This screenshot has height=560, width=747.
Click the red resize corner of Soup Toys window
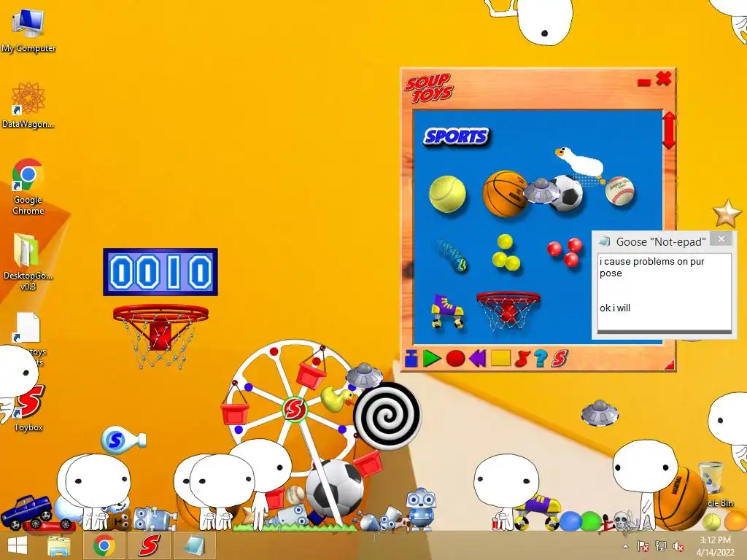(x=670, y=365)
